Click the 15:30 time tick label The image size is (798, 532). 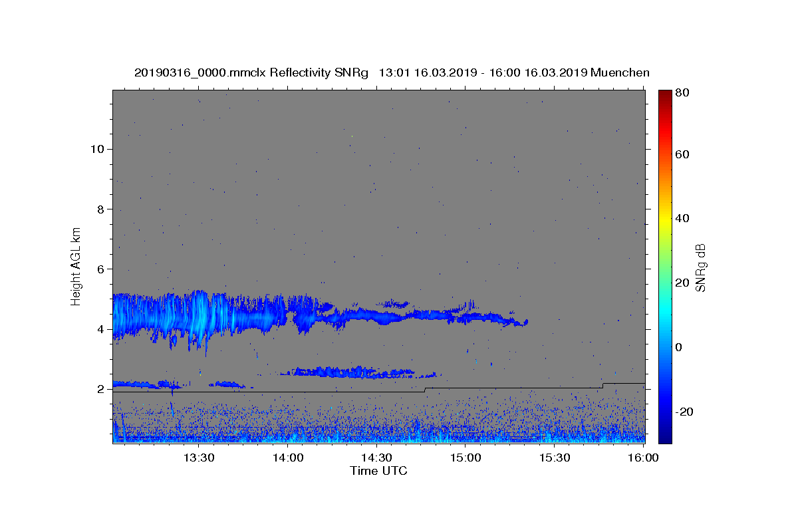tap(554, 458)
